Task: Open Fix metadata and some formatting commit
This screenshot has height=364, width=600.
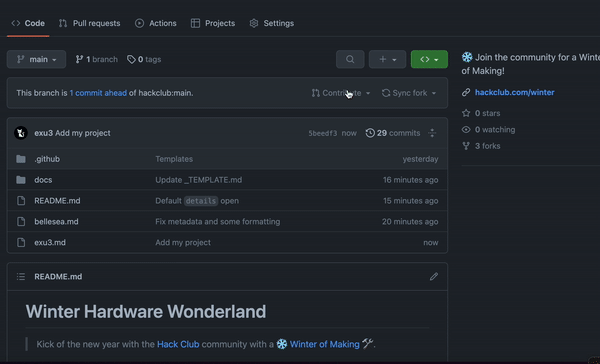Action: pos(218,222)
